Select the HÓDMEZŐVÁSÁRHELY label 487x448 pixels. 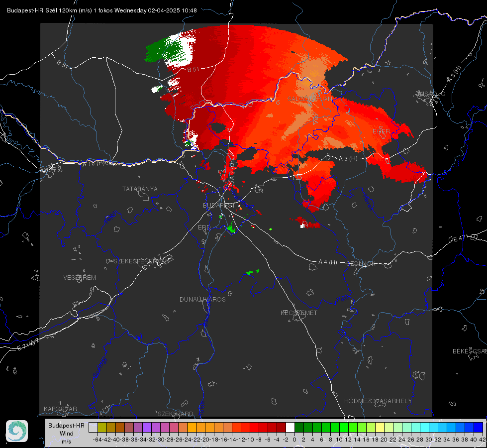click(378, 401)
